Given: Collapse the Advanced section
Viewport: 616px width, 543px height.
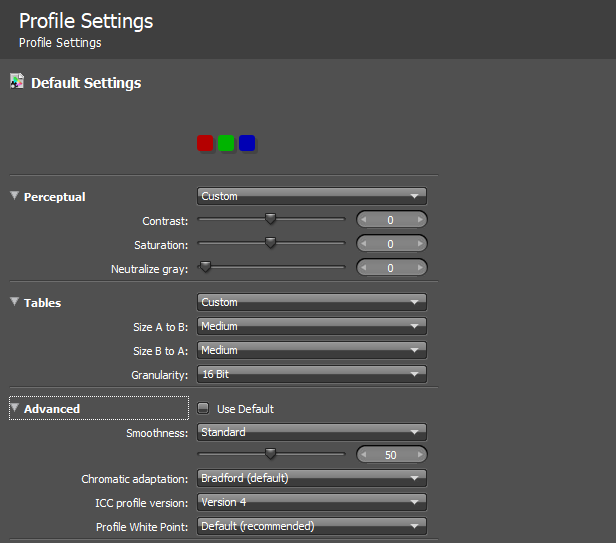Looking at the screenshot, I should [15, 408].
